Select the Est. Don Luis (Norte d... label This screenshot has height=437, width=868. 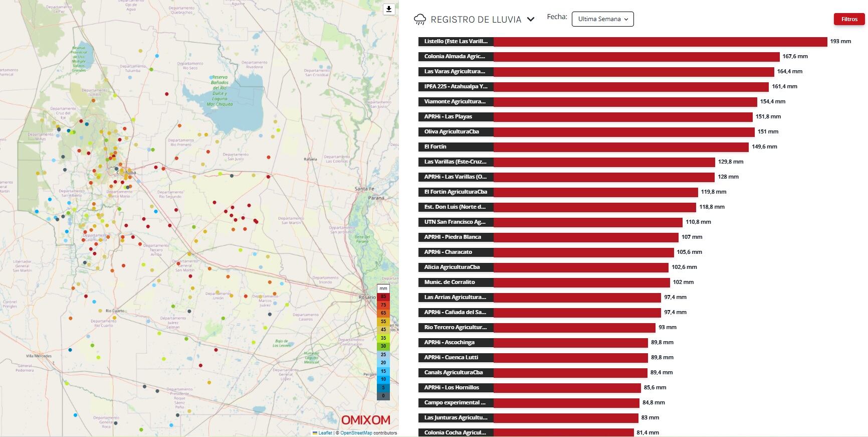[x=456, y=207]
